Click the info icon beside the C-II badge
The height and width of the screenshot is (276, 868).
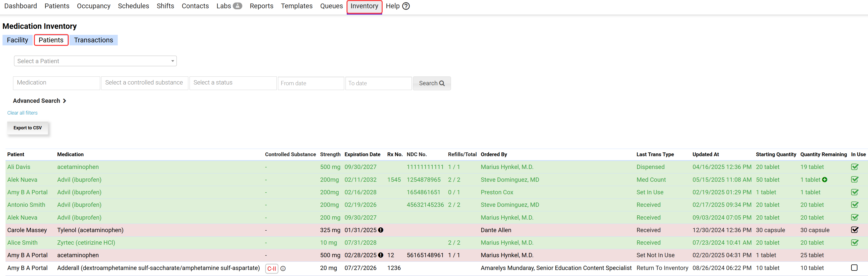coord(283,268)
